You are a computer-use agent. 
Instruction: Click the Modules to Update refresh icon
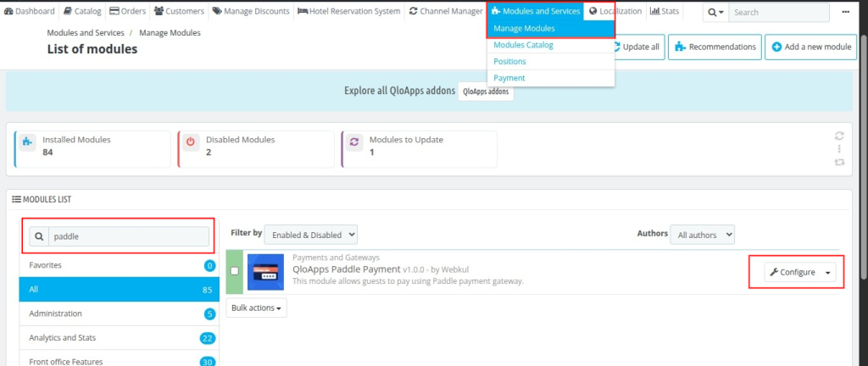[x=354, y=141]
